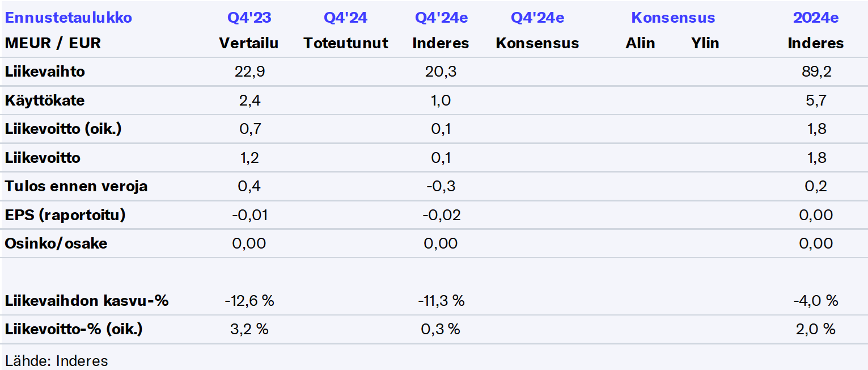Click the "EPS (raportoitu)" row label
The image size is (868, 370).
click(65, 215)
